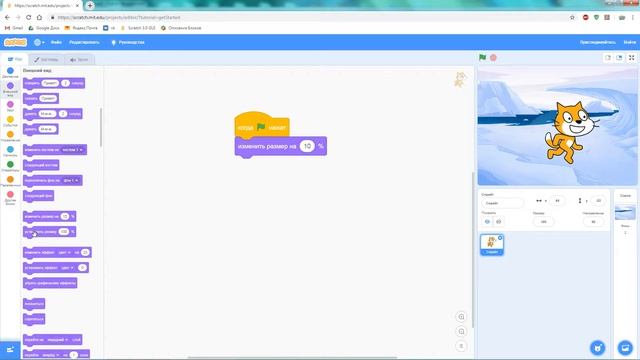Delete the selected cat sprite via its x badge
The height and width of the screenshot is (360, 640).
500,238
